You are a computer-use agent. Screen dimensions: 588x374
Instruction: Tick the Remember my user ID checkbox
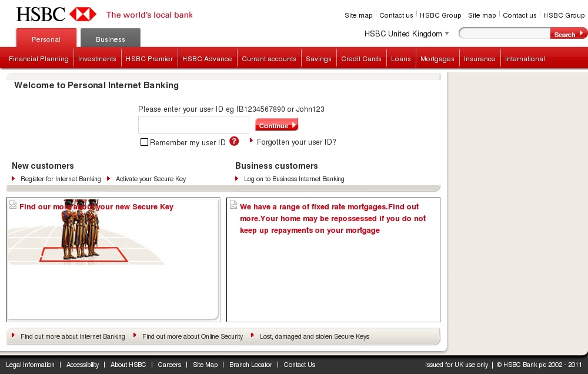(144, 142)
